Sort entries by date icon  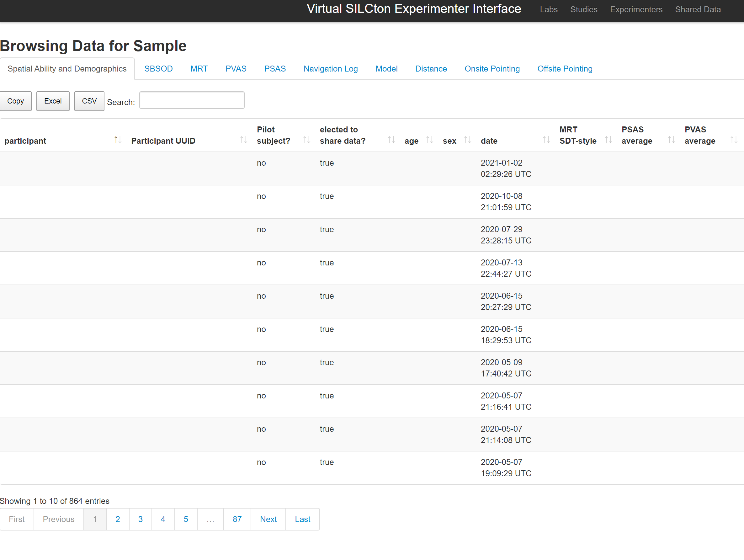tap(546, 140)
